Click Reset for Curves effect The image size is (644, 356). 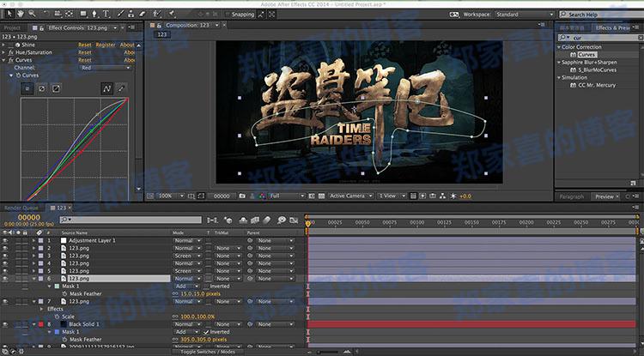[x=85, y=60]
